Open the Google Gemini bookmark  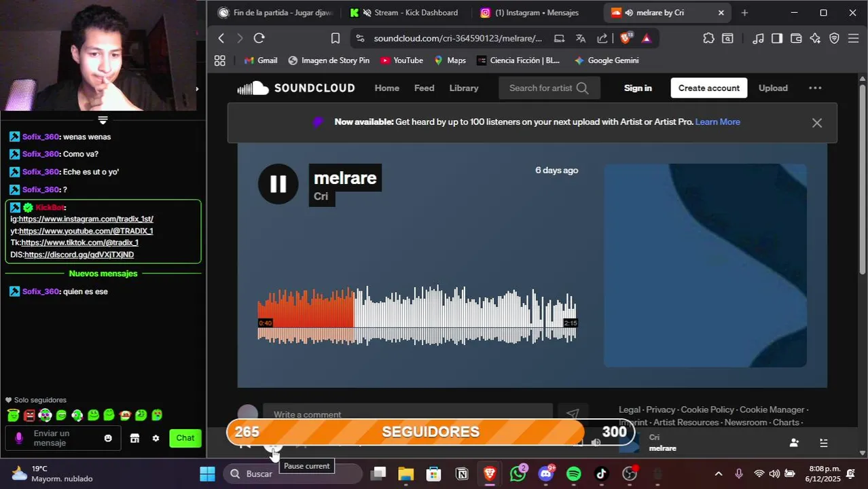tap(607, 60)
